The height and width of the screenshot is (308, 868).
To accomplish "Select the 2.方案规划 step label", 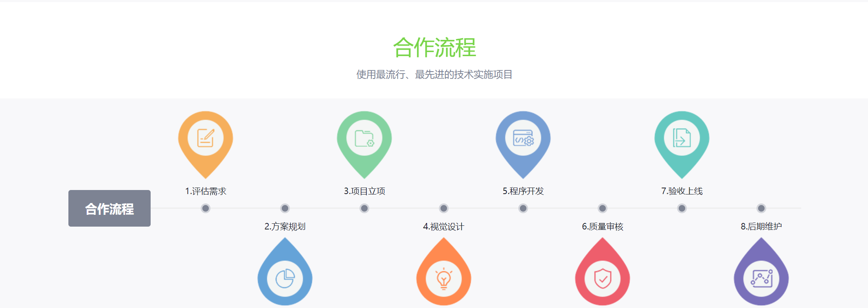I will pos(285,227).
